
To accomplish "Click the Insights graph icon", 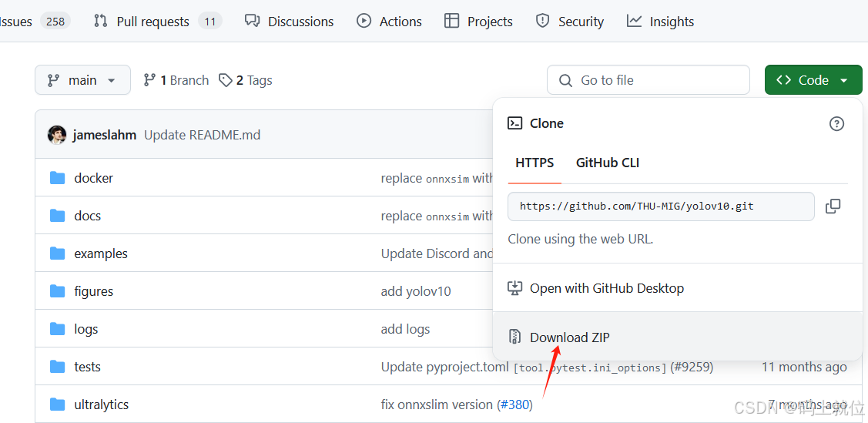I will (x=634, y=22).
